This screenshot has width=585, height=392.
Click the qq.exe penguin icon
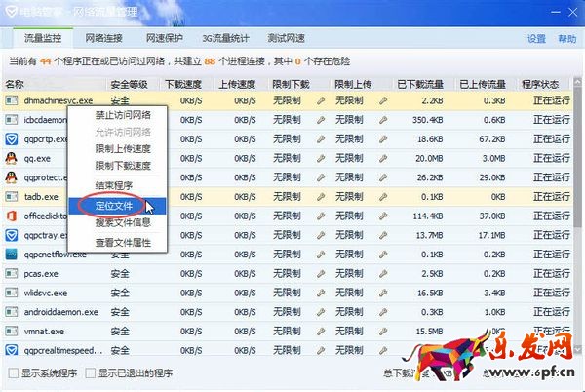pyautogui.click(x=12, y=158)
